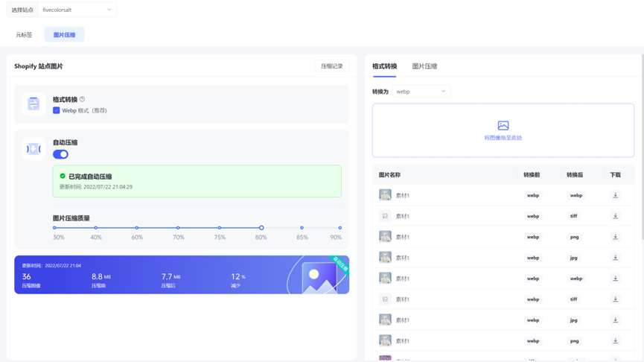Download the first webp-to-jpg 素材1 file
The width and height of the screenshot is (644, 362).
(615, 258)
